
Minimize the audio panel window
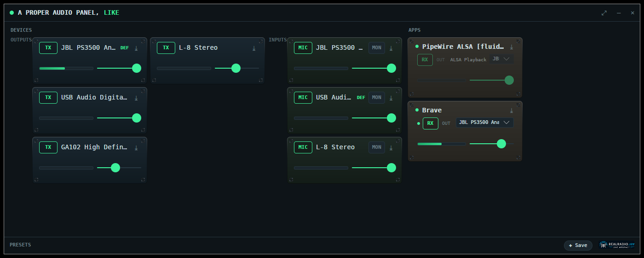(619, 13)
